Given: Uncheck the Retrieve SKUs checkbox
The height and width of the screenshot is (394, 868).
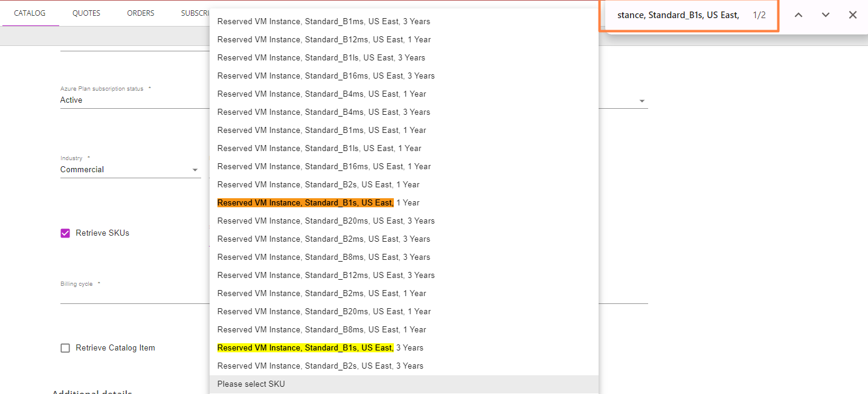Looking at the screenshot, I should tap(65, 233).
